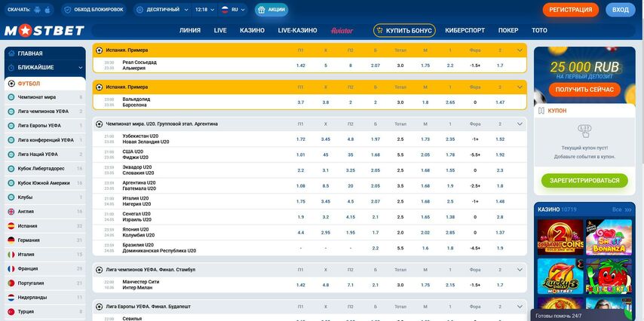The height and width of the screenshot is (321, 644).
Task: Click the Apple download icon
Action: (48, 10)
